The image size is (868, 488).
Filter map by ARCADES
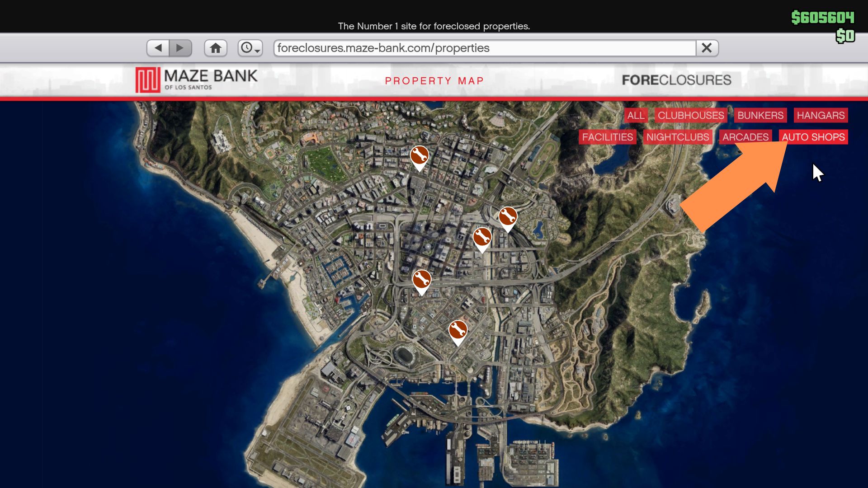coord(745,137)
